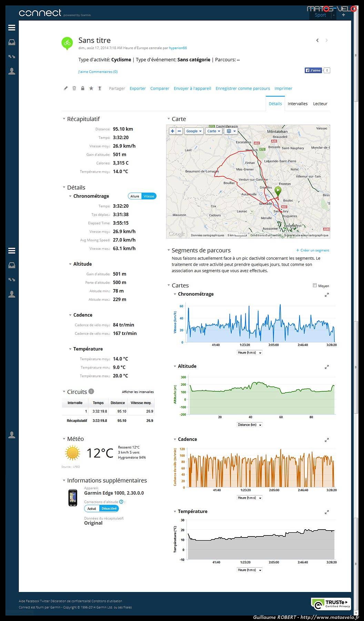
Task: Enlarge the Température chart
Action: tap(327, 512)
